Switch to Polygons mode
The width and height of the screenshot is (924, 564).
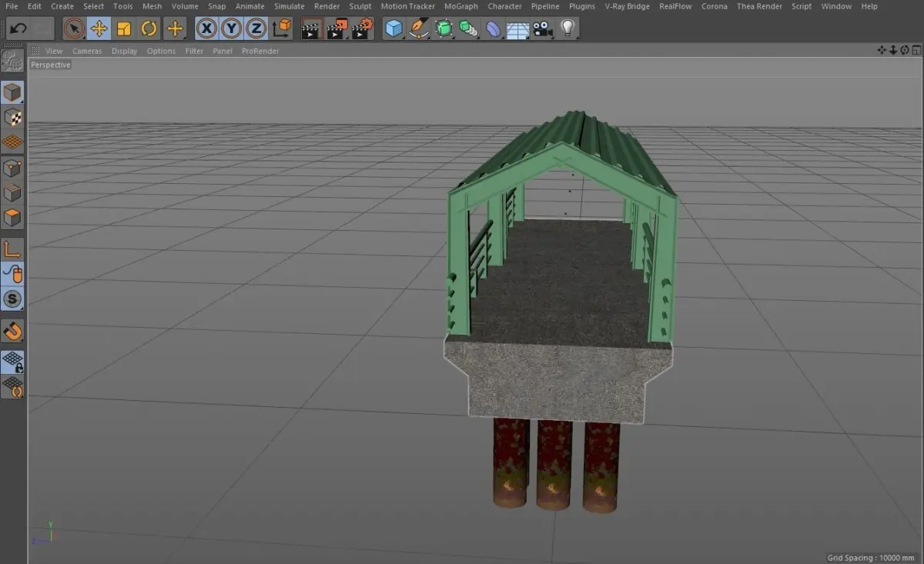(12, 218)
